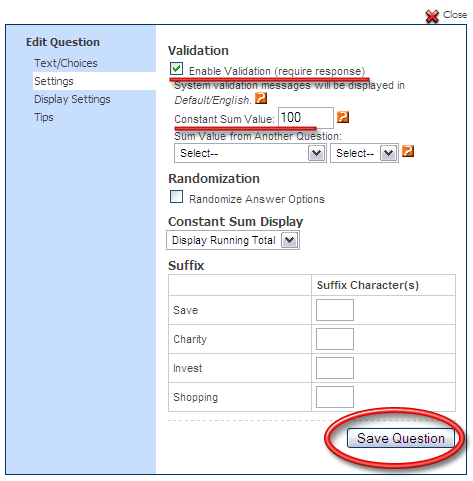473x481 pixels.
Task: Click Constant Sum Value input field
Action: pos(306,118)
